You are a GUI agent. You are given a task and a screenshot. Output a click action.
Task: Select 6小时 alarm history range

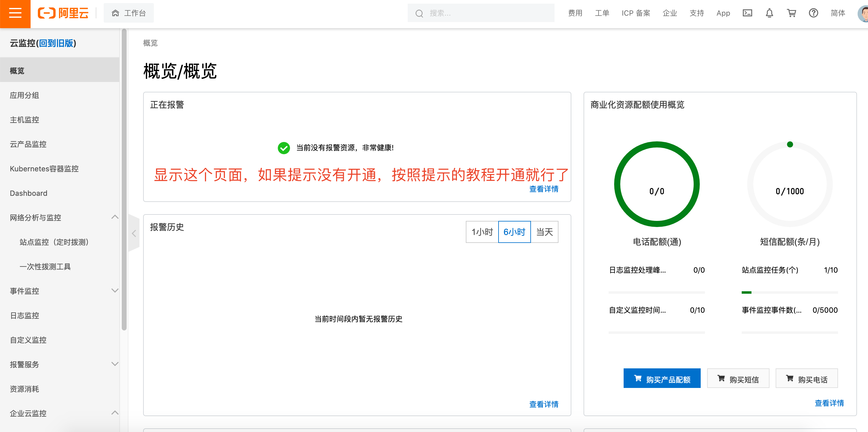tap(514, 232)
